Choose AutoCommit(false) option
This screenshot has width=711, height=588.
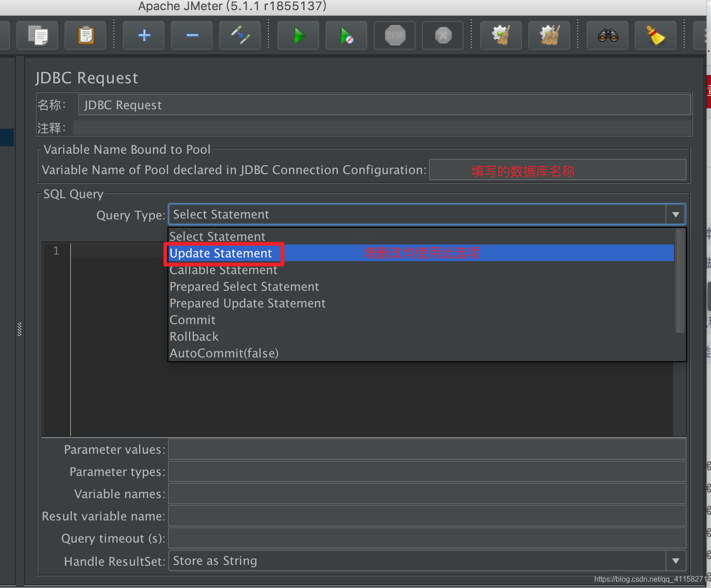click(421, 353)
